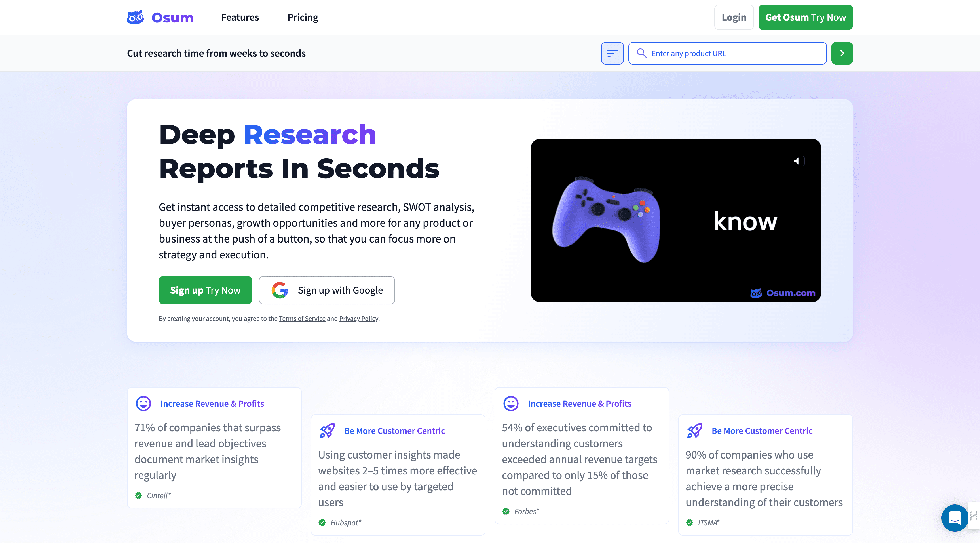The image size is (980, 543).
Task: Click the Osum owl logo icon
Action: 136,17
